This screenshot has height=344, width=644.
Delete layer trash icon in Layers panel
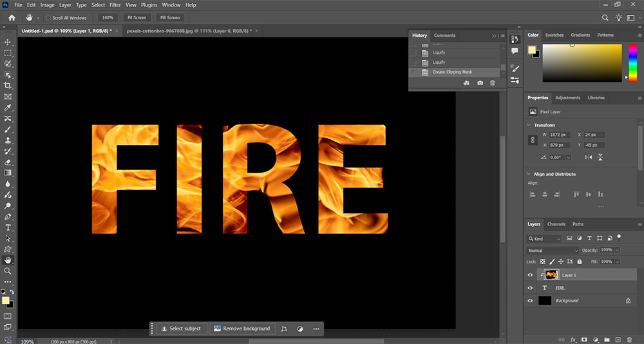coord(630,340)
